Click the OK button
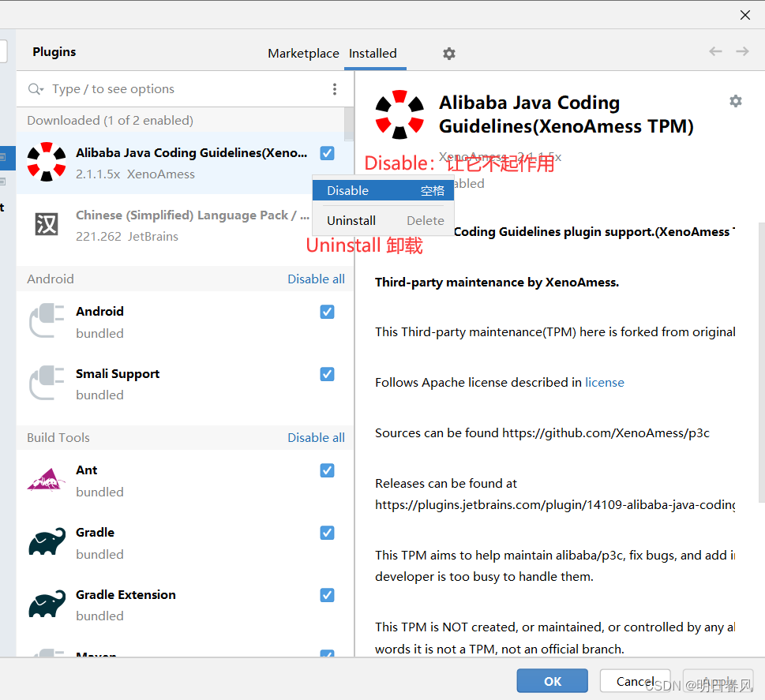This screenshot has width=765, height=700. (x=553, y=680)
